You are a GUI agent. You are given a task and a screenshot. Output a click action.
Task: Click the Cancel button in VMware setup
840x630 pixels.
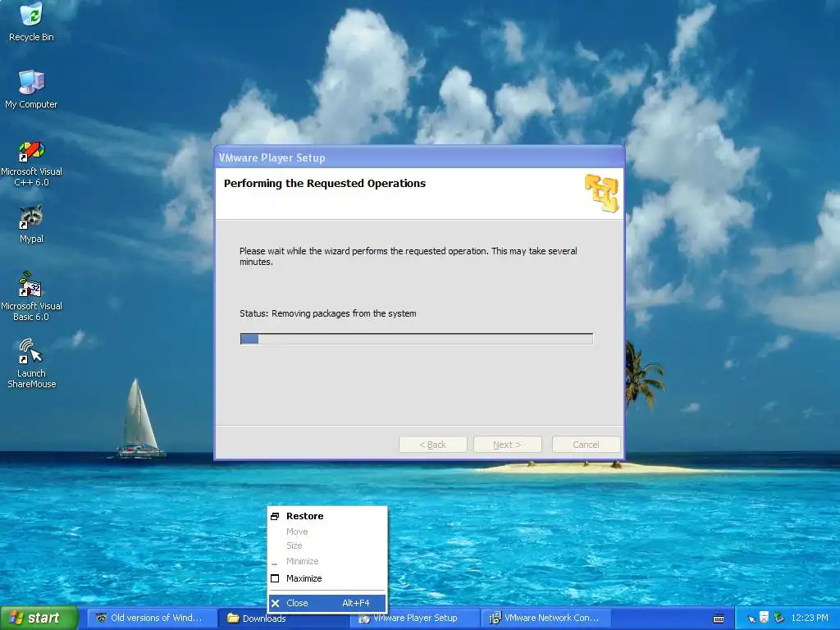coord(586,444)
